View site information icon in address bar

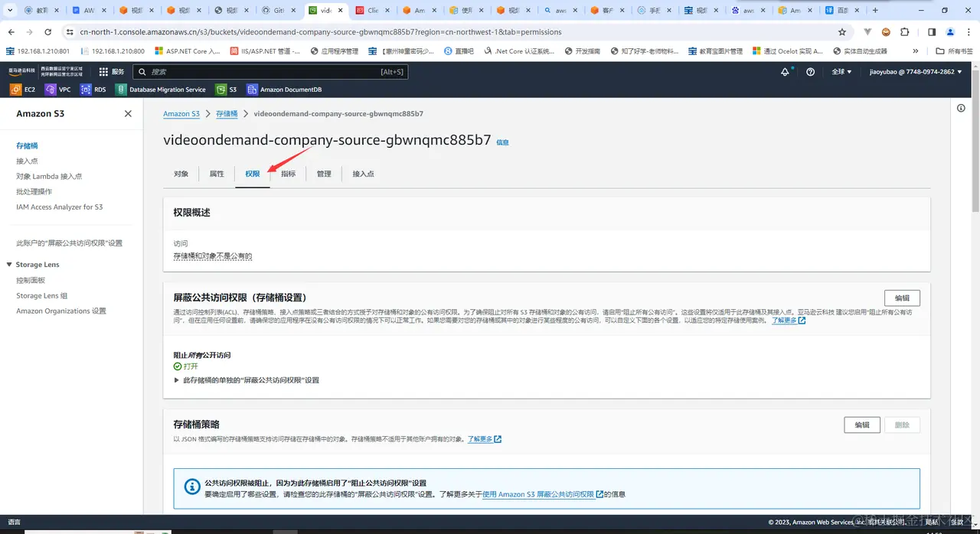pyautogui.click(x=70, y=32)
